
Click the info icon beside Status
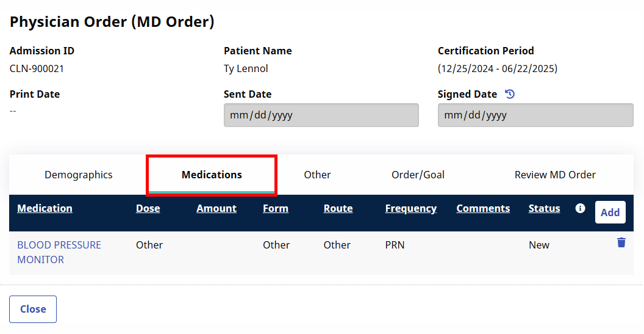580,208
